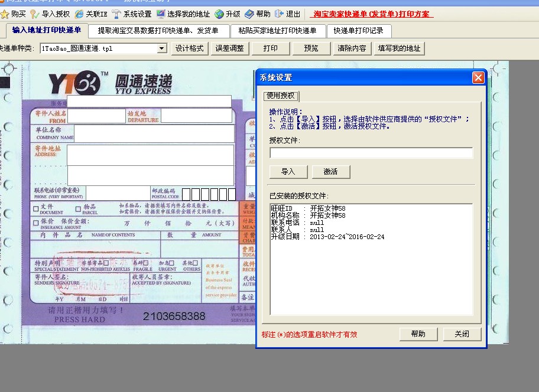Click the star icon next to 购买
The image size is (539, 392).
point(5,14)
